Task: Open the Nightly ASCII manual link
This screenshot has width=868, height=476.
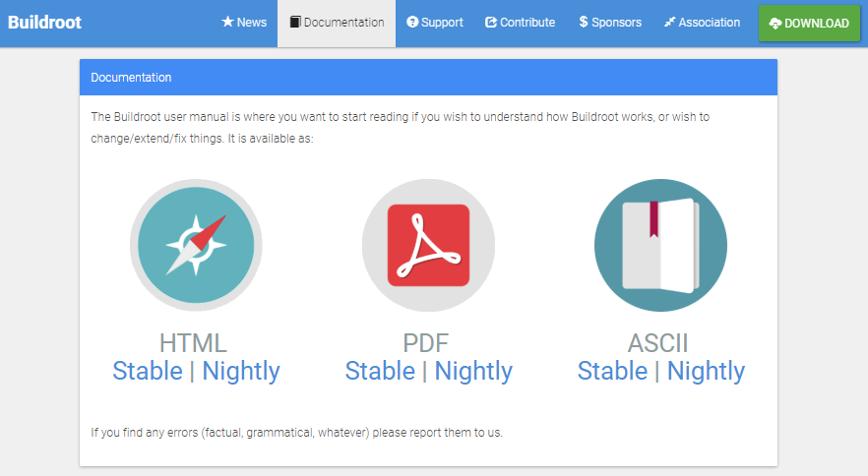Action: pyautogui.click(x=706, y=371)
